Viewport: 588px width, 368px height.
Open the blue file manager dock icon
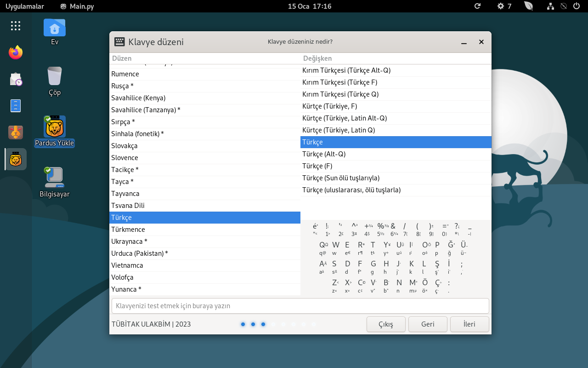coord(16,106)
